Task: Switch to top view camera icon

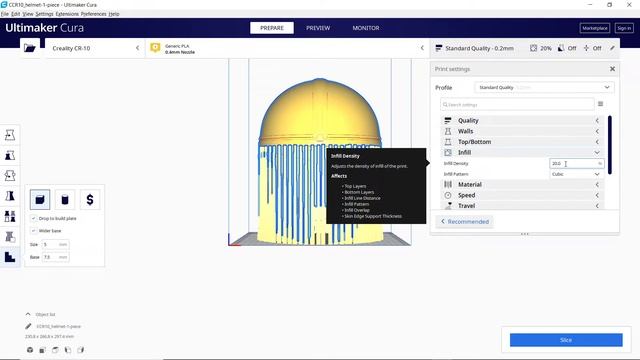Action: (55, 350)
